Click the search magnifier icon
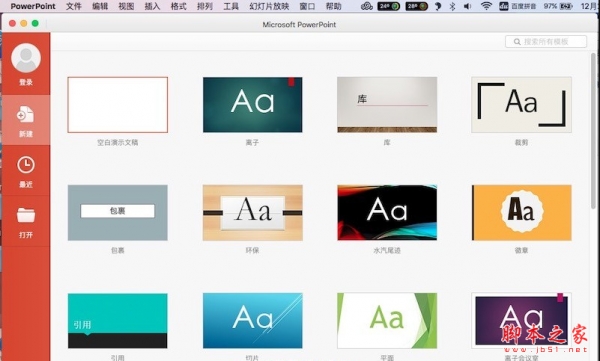 [517, 42]
